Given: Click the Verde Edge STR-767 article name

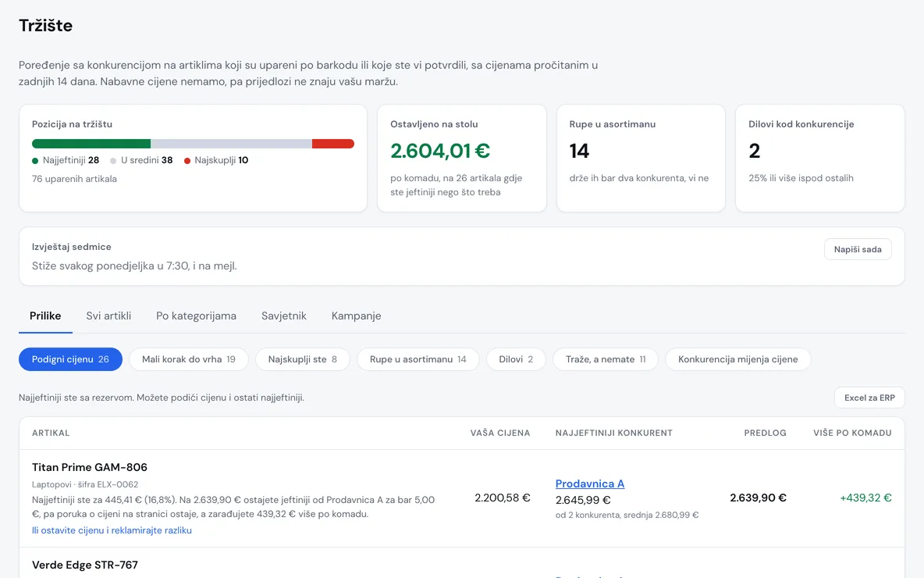Looking at the screenshot, I should click(85, 565).
